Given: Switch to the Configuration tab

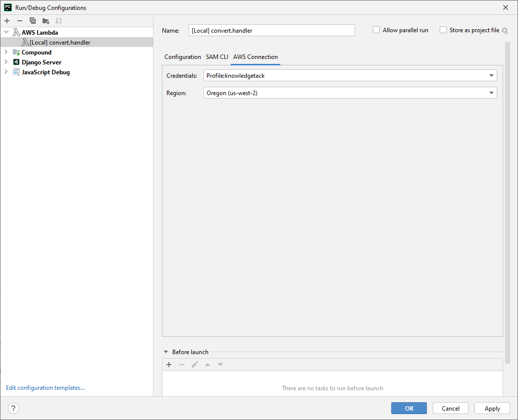Looking at the screenshot, I should pyautogui.click(x=183, y=57).
